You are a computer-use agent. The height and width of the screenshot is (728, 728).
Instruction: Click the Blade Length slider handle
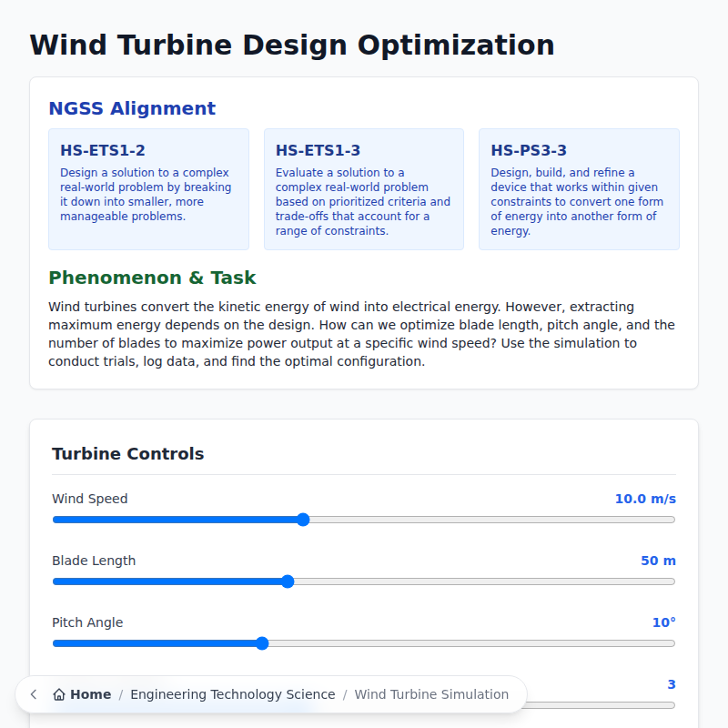tap(288, 581)
